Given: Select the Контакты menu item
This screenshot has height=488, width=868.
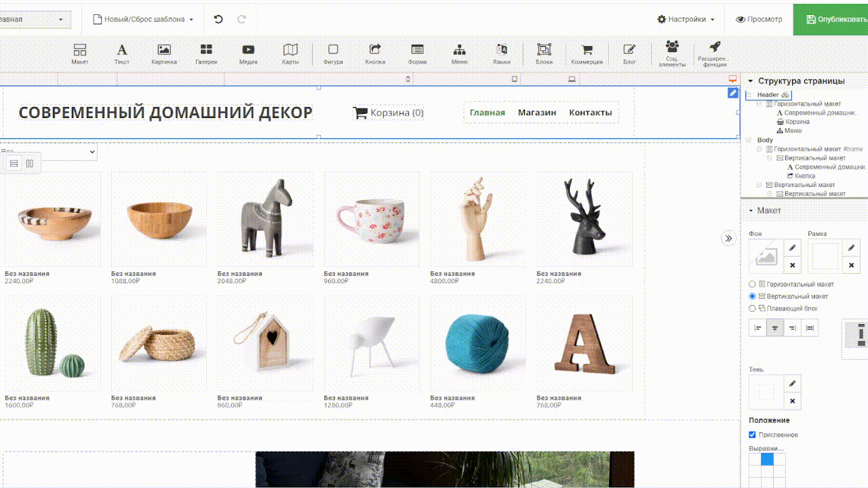Looking at the screenshot, I should click(590, 113).
